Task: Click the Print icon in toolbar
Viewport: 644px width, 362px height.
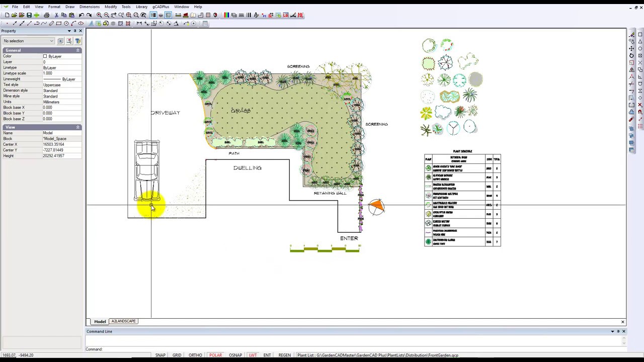Action: [x=47, y=15]
